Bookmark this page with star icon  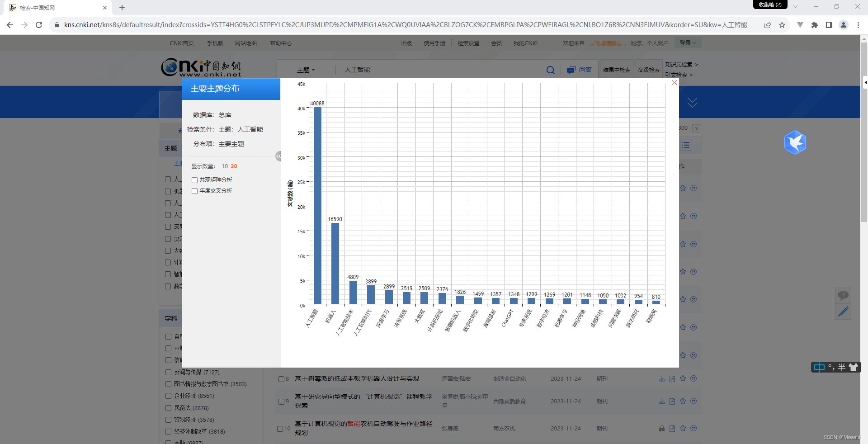pyautogui.click(x=782, y=25)
